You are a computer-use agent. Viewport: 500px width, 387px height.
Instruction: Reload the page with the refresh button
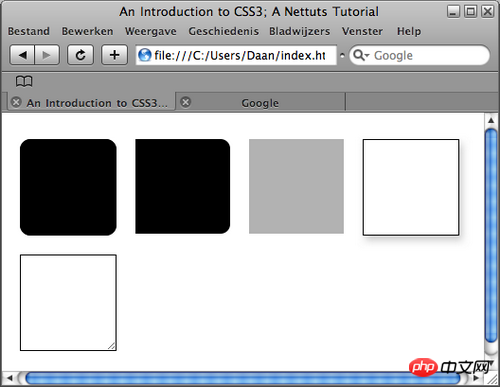[80, 55]
